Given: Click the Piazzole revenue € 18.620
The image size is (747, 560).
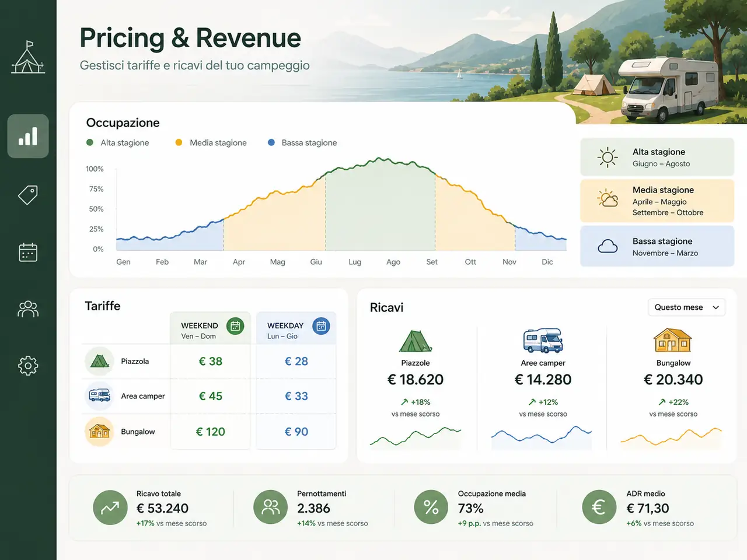Looking at the screenshot, I should click(x=416, y=380).
